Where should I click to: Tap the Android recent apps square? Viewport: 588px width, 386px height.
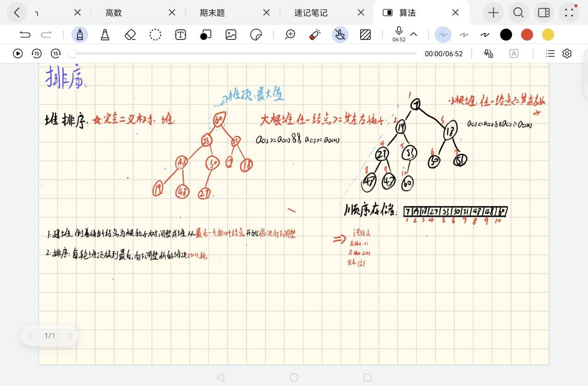(367, 377)
